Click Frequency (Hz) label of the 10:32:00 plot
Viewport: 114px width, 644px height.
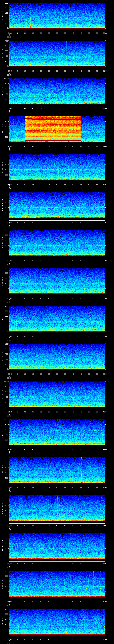[3, 129]
